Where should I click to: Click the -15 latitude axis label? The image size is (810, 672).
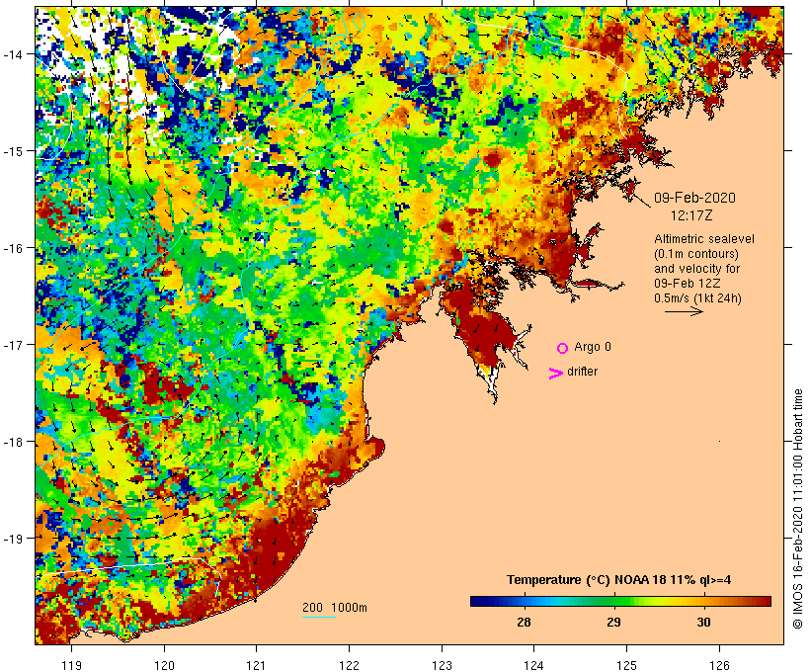coord(13,151)
